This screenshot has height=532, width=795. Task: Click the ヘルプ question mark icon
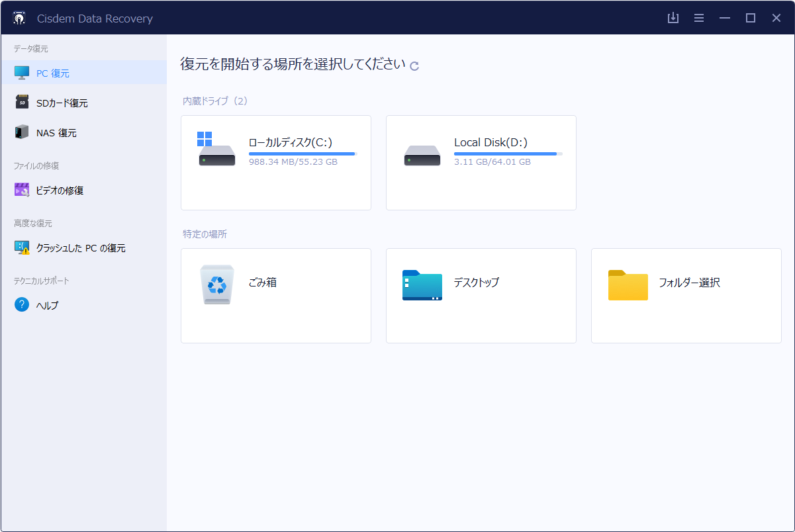pyautogui.click(x=22, y=305)
